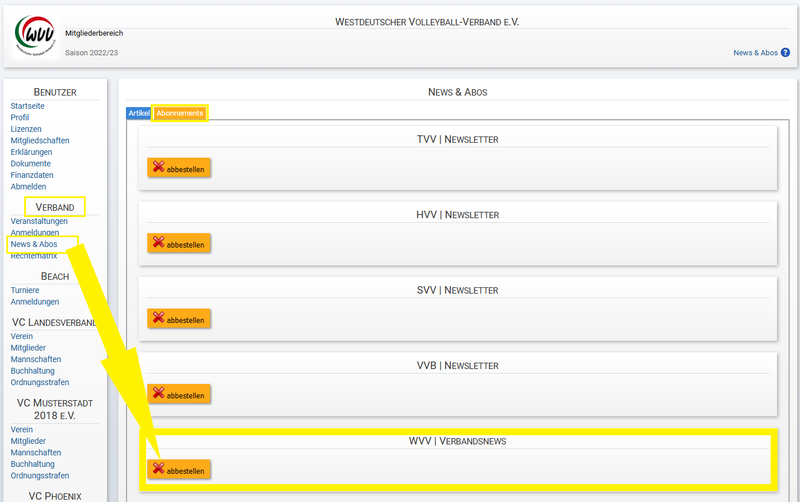
Task: Open Turniere under the Beach section
Action: point(25,290)
